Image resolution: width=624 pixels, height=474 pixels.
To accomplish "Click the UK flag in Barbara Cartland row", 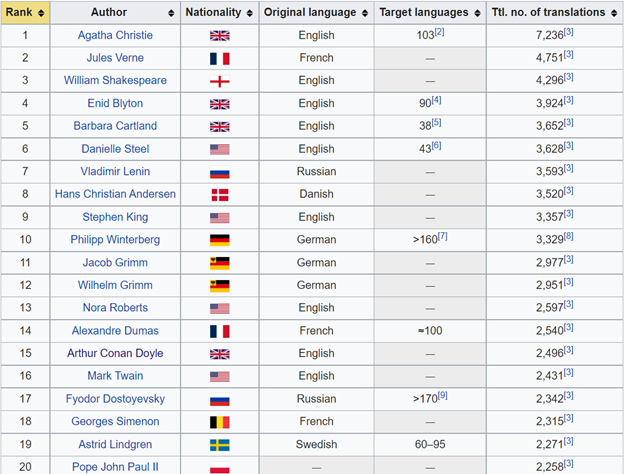I will pos(220,127).
